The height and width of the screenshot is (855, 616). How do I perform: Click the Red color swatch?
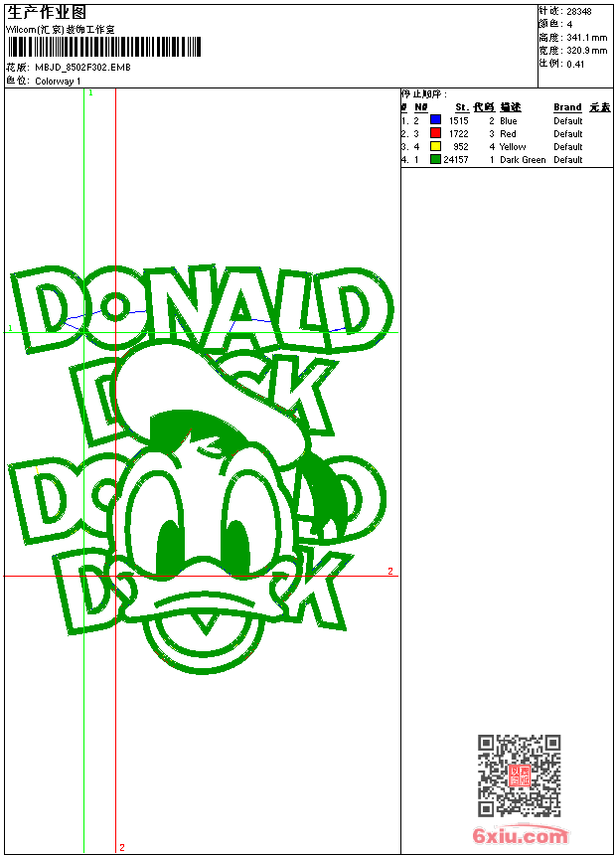click(x=435, y=132)
